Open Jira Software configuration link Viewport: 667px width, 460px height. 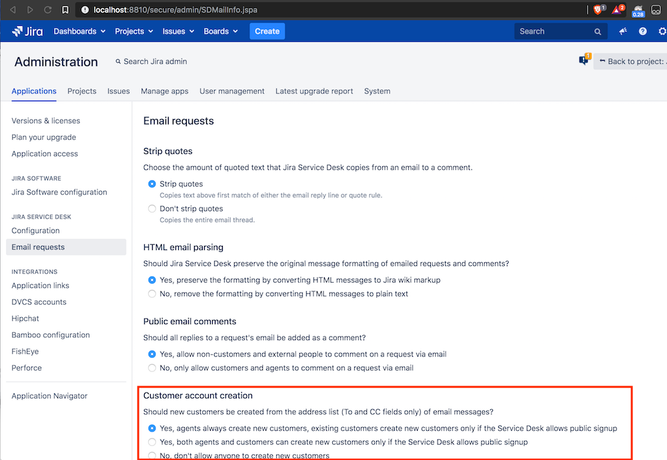59,192
